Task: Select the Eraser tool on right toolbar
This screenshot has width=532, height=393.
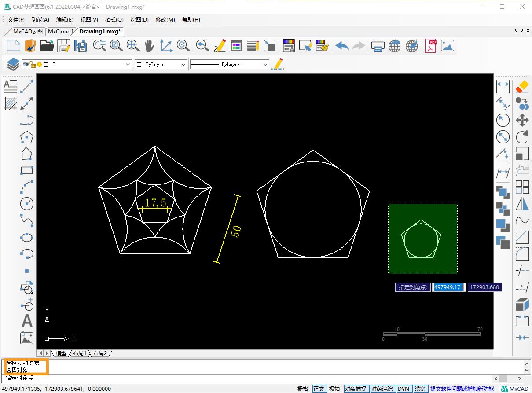Action: pyautogui.click(x=522, y=86)
